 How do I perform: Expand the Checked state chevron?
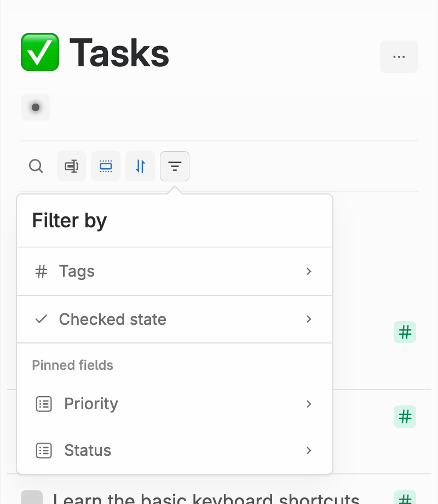309,319
